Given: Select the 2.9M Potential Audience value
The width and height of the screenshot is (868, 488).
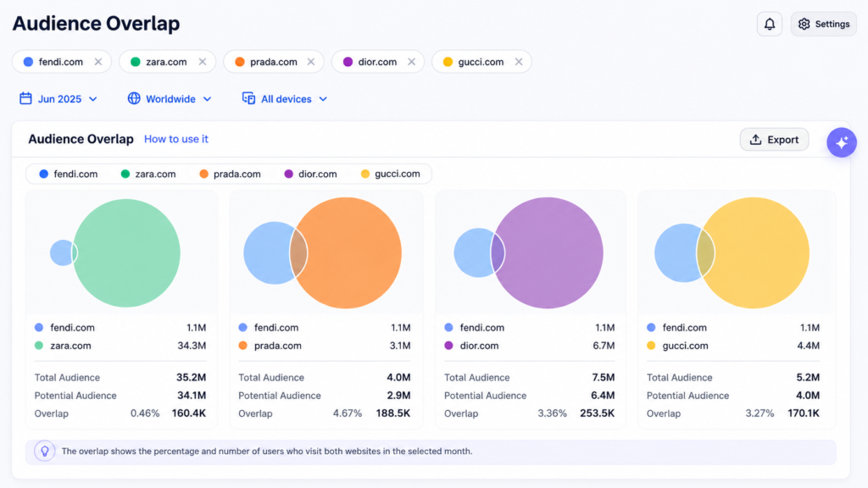Looking at the screenshot, I should tap(398, 396).
